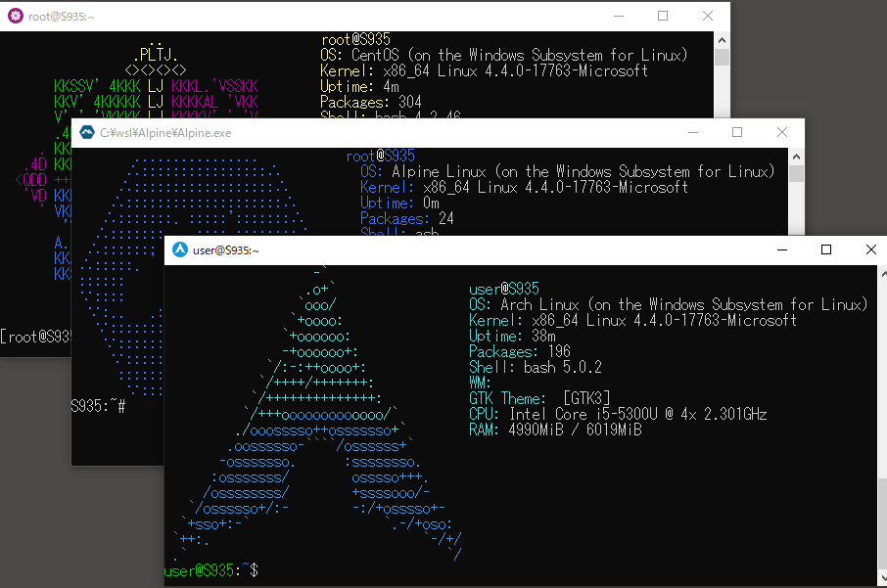
Task: Click the Alpine icon in Alpine.exe title bar
Action: click(x=87, y=132)
